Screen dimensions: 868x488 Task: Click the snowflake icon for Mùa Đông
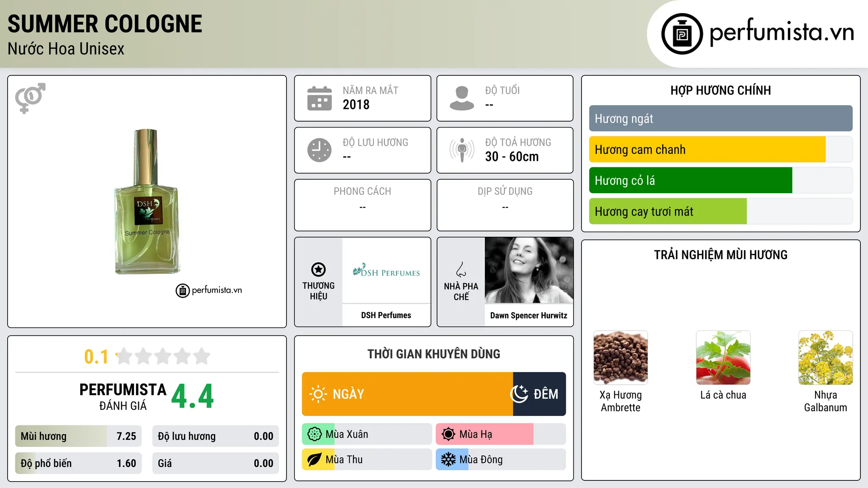click(448, 460)
